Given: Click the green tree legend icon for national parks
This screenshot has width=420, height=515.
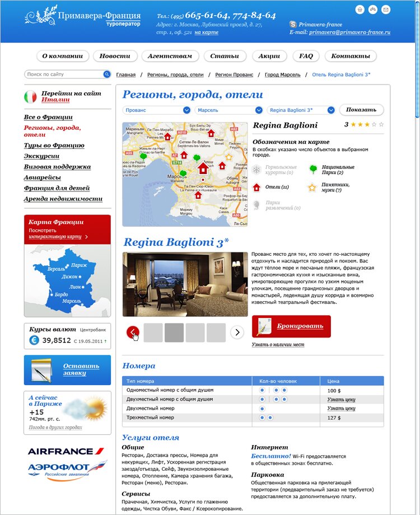Looking at the screenshot, I should (313, 169).
